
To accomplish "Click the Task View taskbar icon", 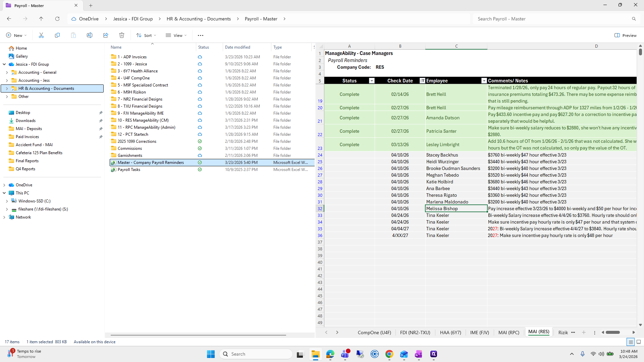I will tap(300, 354).
